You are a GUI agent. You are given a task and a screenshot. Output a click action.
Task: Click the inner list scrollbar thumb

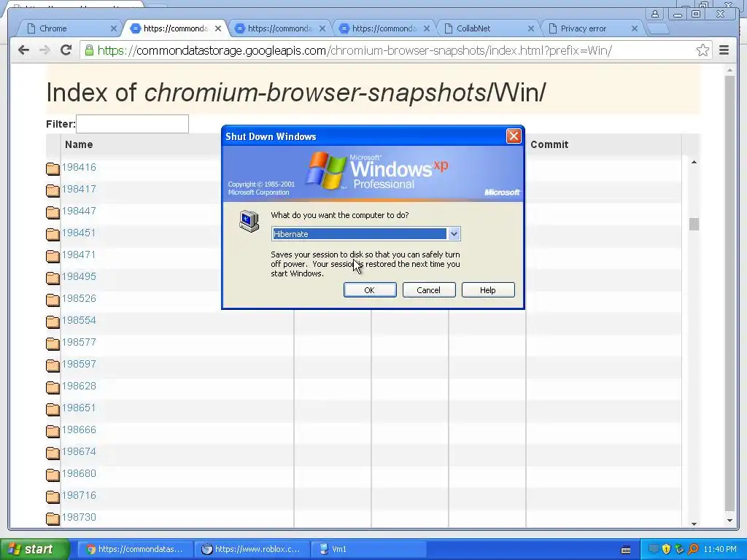[694, 224]
